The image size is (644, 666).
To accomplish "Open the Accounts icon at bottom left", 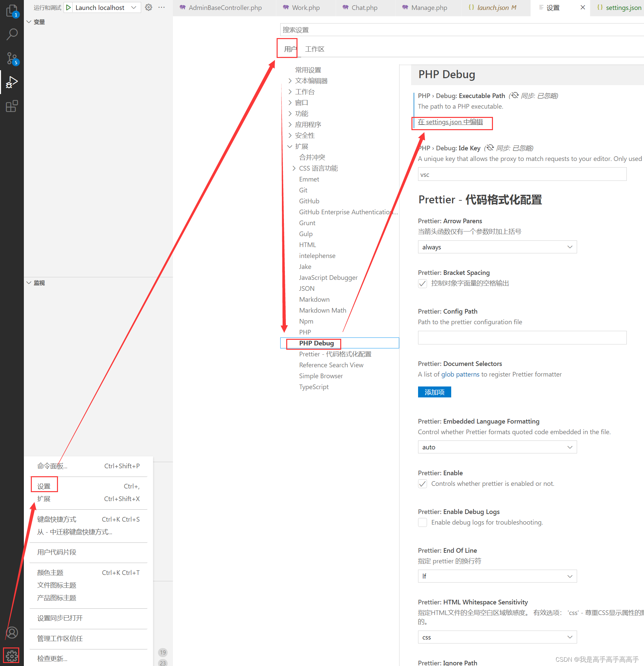I will 11,633.
